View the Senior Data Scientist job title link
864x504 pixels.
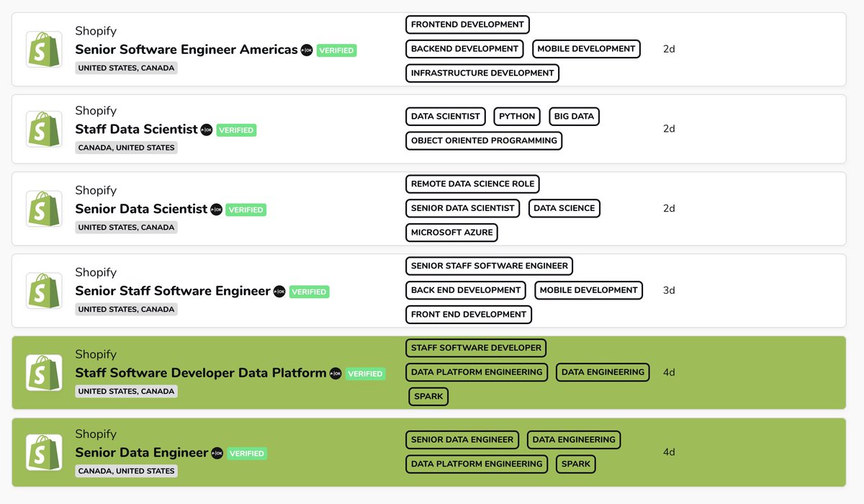pyautogui.click(x=141, y=209)
